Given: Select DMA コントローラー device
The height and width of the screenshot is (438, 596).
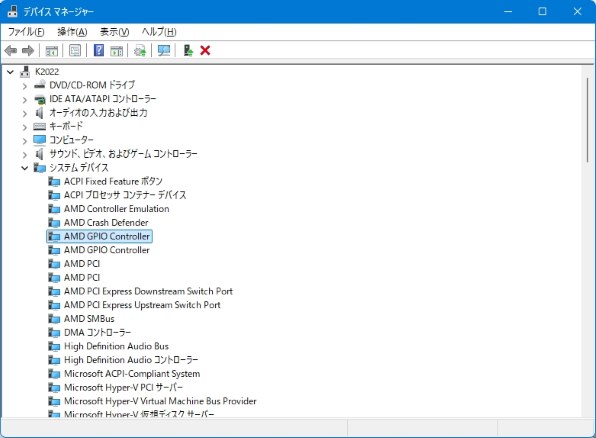Looking at the screenshot, I should click(x=97, y=333).
